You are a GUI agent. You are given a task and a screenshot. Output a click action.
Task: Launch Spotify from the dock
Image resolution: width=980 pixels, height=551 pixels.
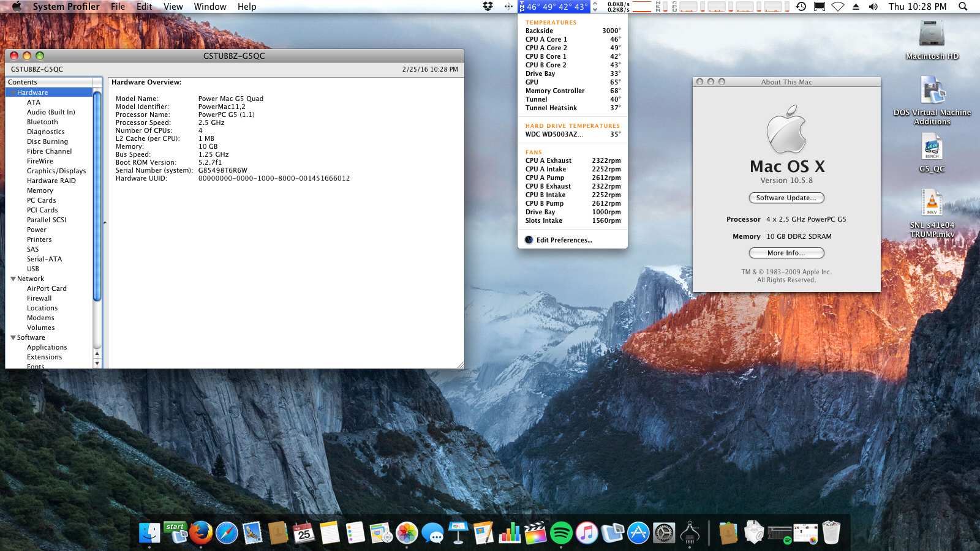(x=561, y=533)
